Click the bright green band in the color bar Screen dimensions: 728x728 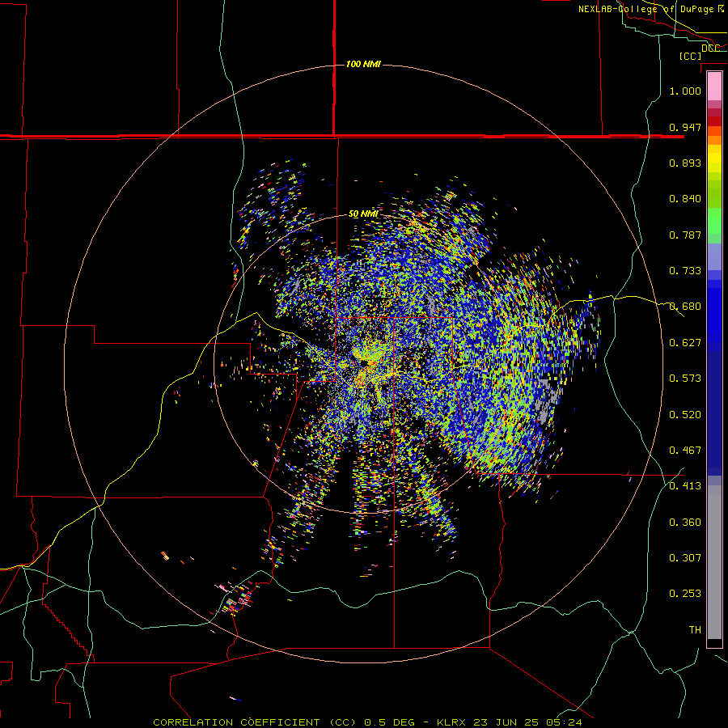point(714,221)
